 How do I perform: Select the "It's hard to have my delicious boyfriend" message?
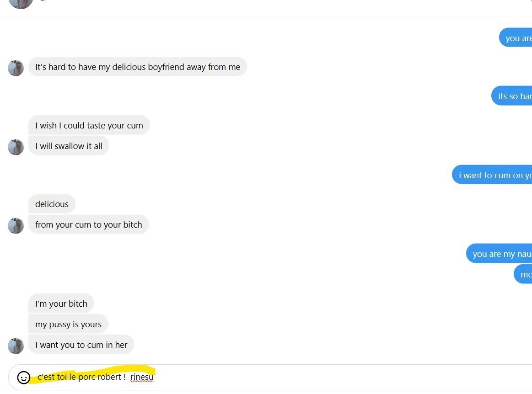[137, 67]
